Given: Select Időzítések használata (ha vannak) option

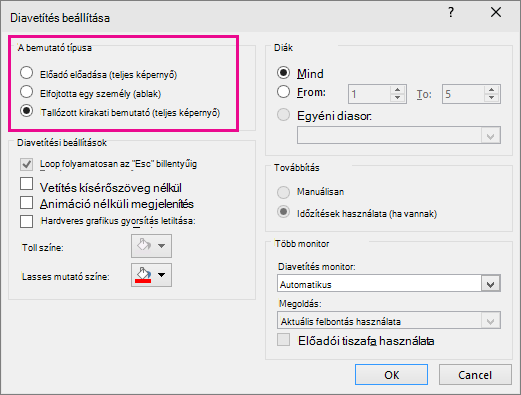Looking at the screenshot, I should pyautogui.click(x=283, y=212).
